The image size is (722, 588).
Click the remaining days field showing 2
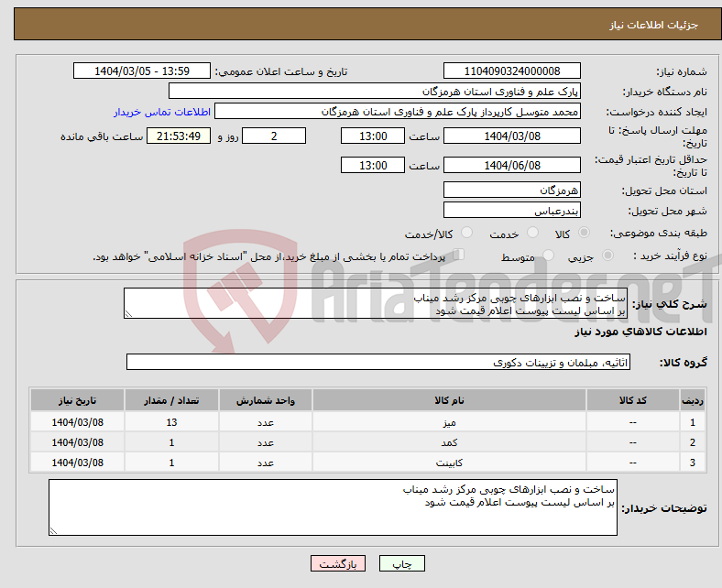tap(274, 136)
